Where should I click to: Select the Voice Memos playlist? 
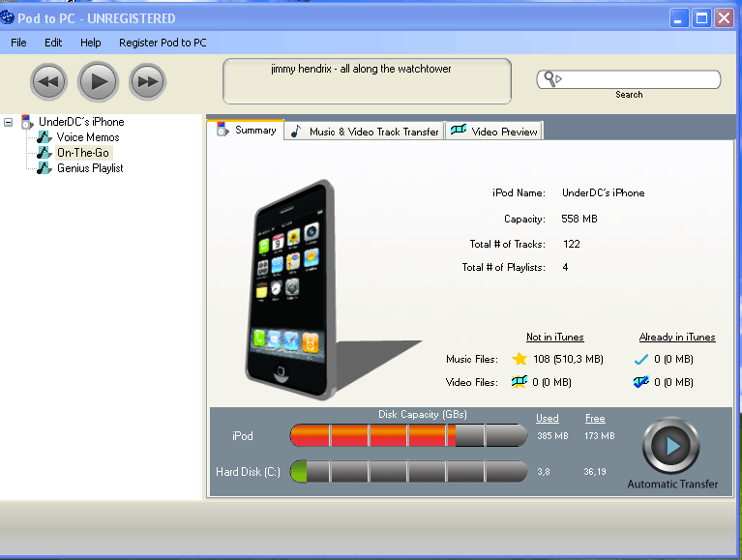(x=88, y=137)
